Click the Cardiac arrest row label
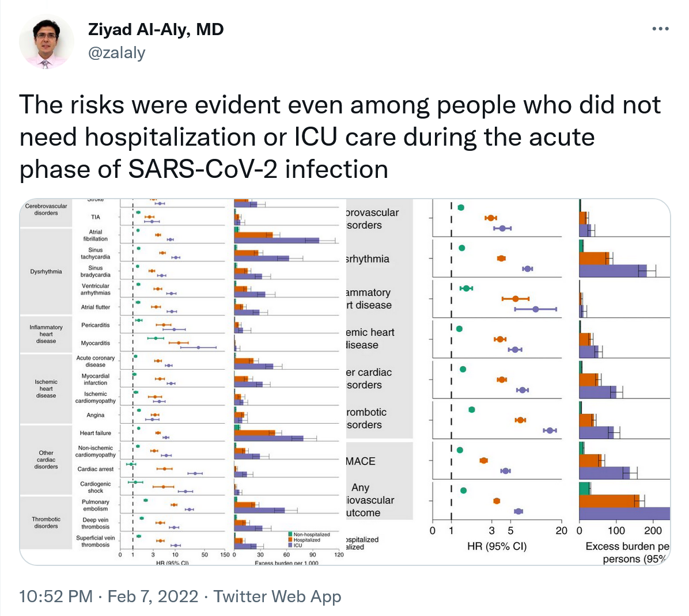Viewport: 689px width, 616px height. 96,469
